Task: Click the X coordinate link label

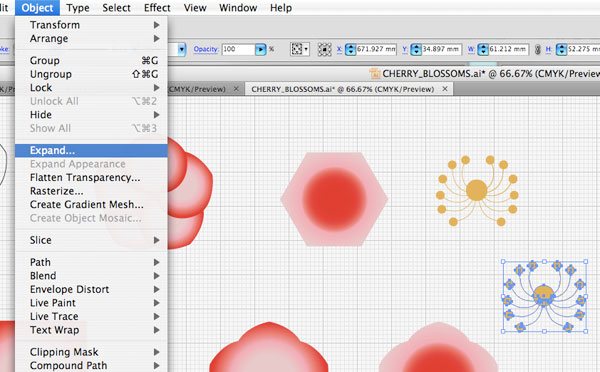Action: [x=339, y=49]
